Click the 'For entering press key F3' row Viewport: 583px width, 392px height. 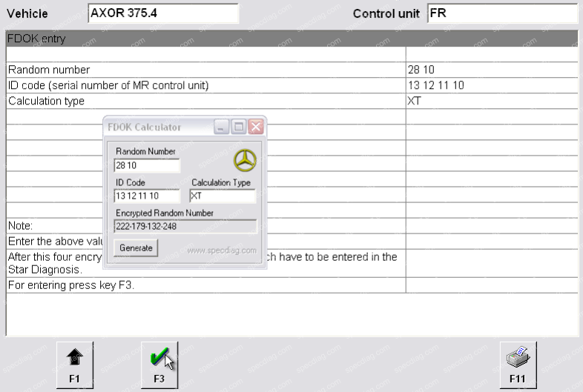[x=205, y=285]
